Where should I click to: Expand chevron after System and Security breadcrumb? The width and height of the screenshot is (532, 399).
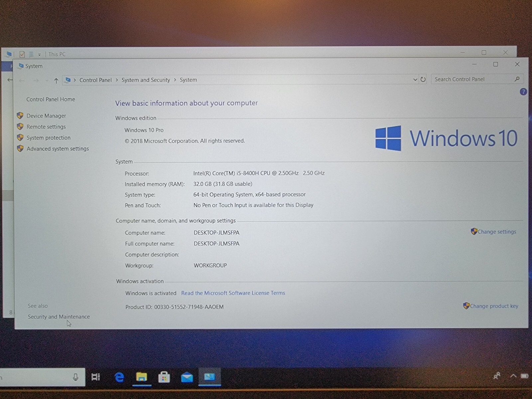175,80
